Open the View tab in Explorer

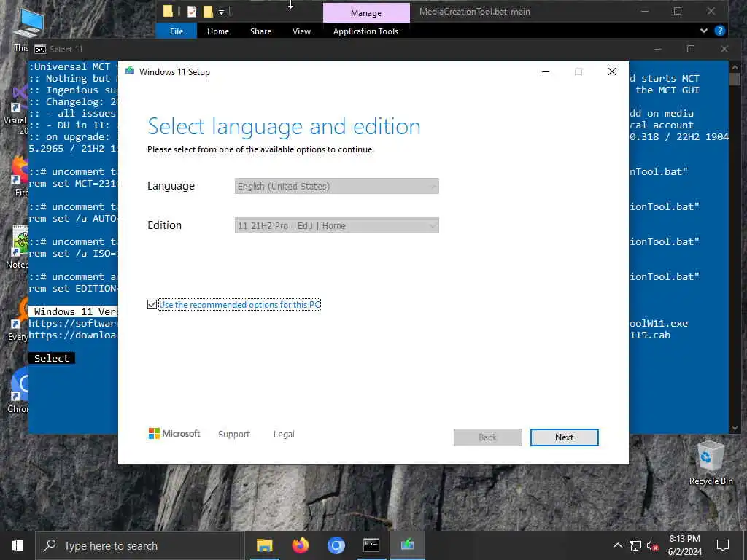tap(301, 31)
